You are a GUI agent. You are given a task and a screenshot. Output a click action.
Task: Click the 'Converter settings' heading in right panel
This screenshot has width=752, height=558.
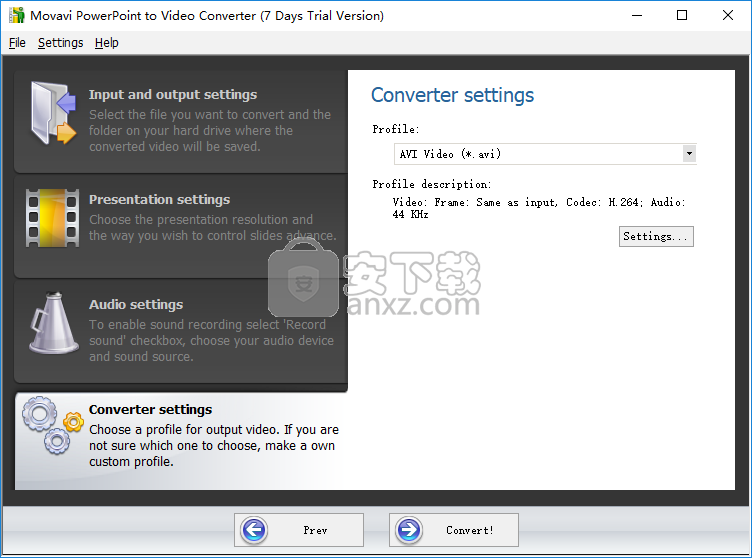click(x=452, y=95)
